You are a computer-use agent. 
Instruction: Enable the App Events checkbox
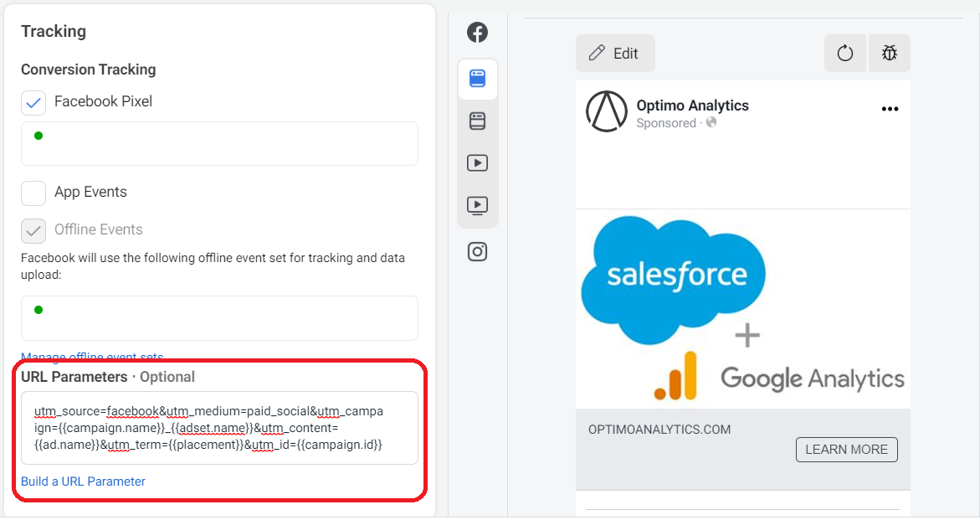pyautogui.click(x=33, y=193)
